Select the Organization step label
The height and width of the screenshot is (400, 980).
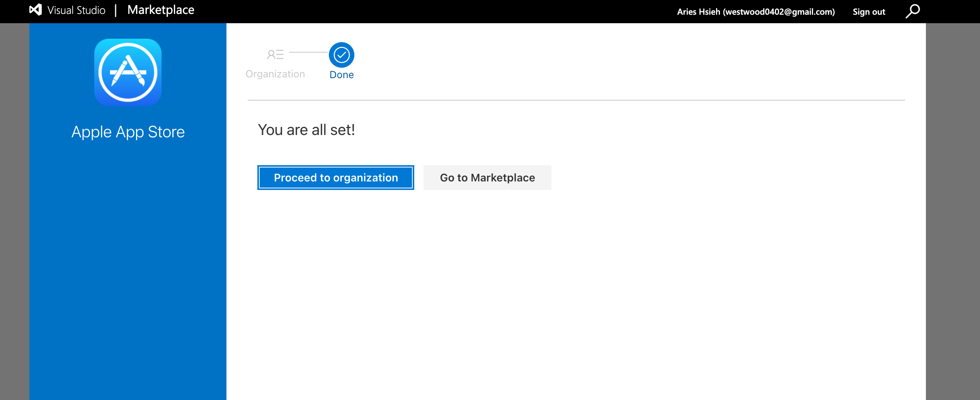tap(275, 74)
